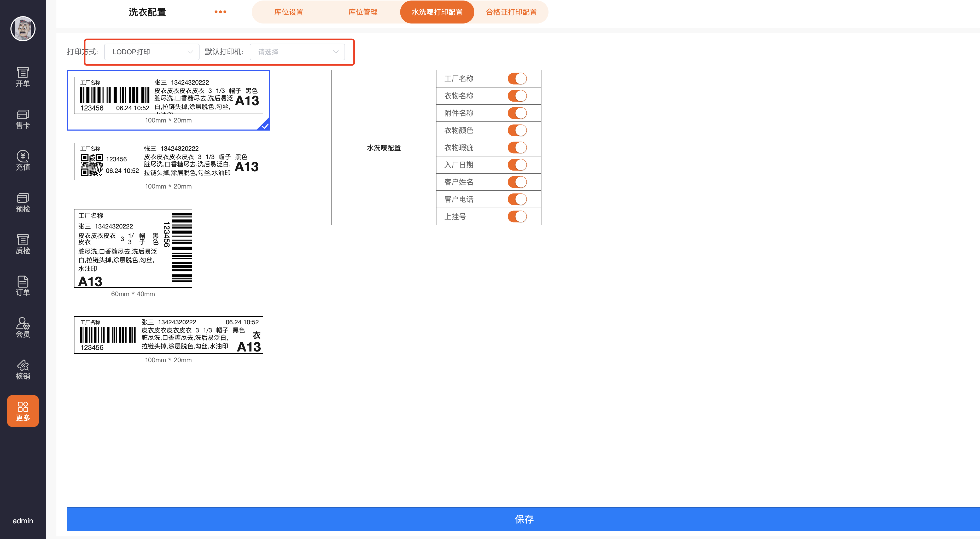Toggle the 上挂号 switch
The image size is (980, 539).
(517, 216)
